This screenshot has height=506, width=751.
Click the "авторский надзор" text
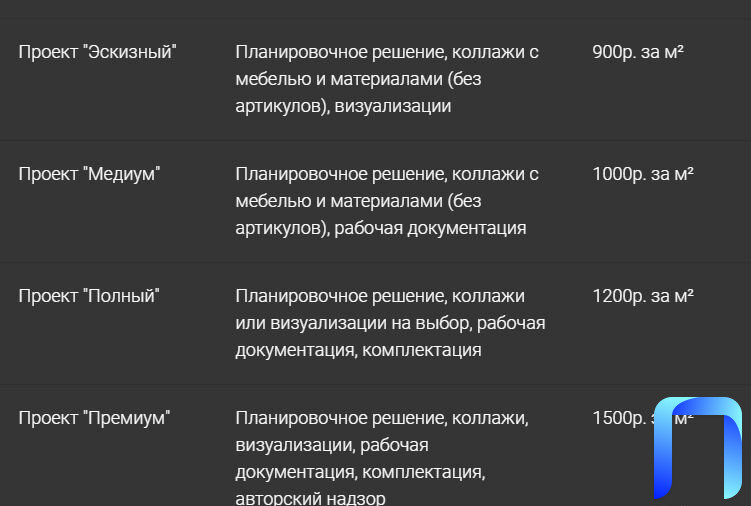(310, 498)
